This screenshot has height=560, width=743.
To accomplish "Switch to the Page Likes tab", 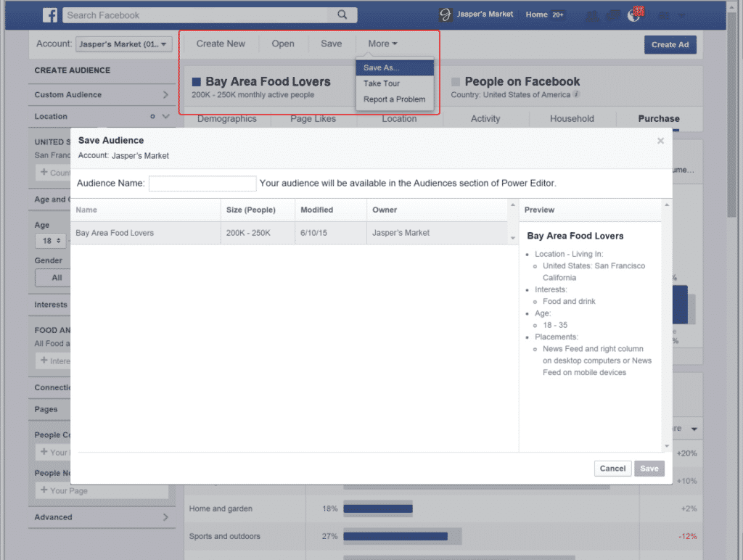I will tap(313, 118).
